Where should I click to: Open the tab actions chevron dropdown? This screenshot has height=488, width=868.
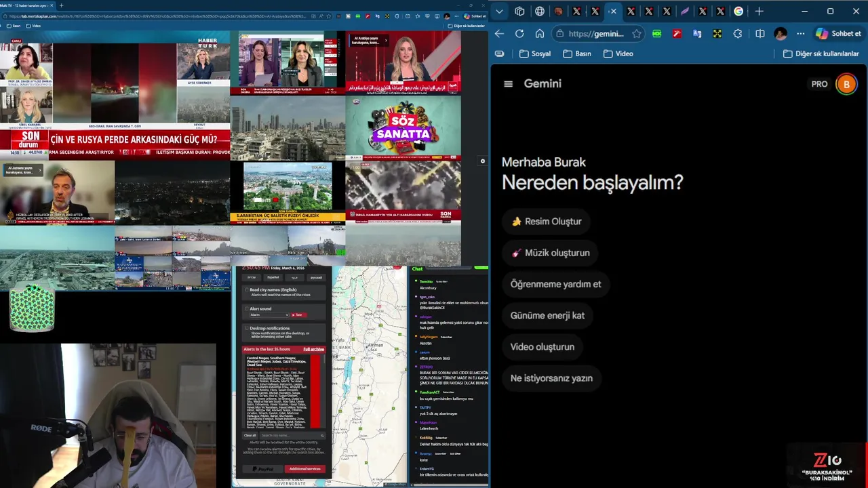pyautogui.click(x=499, y=11)
